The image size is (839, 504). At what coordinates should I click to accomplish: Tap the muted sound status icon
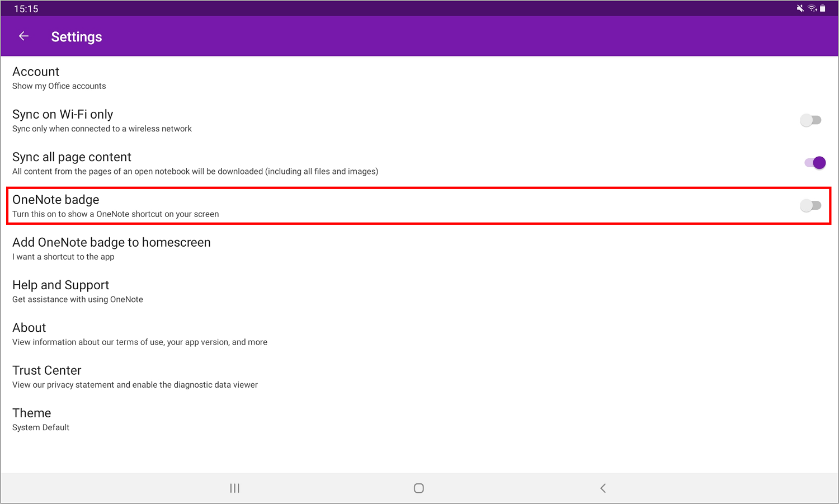pos(800,8)
